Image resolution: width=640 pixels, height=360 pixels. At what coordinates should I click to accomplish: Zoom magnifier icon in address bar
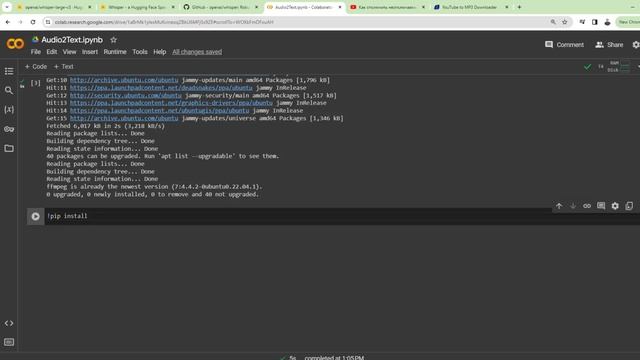(553, 22)
